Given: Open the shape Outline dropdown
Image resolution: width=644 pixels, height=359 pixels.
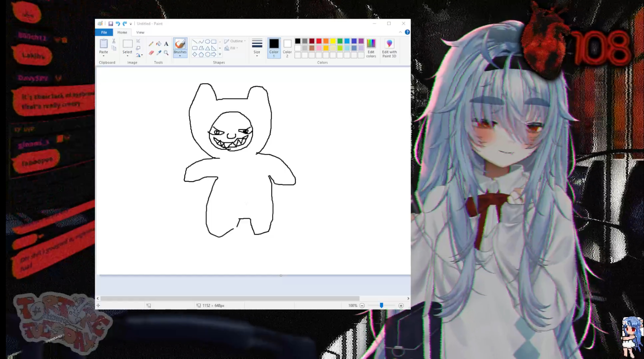Looking at the screenshot, I should [x=235, y=41].
